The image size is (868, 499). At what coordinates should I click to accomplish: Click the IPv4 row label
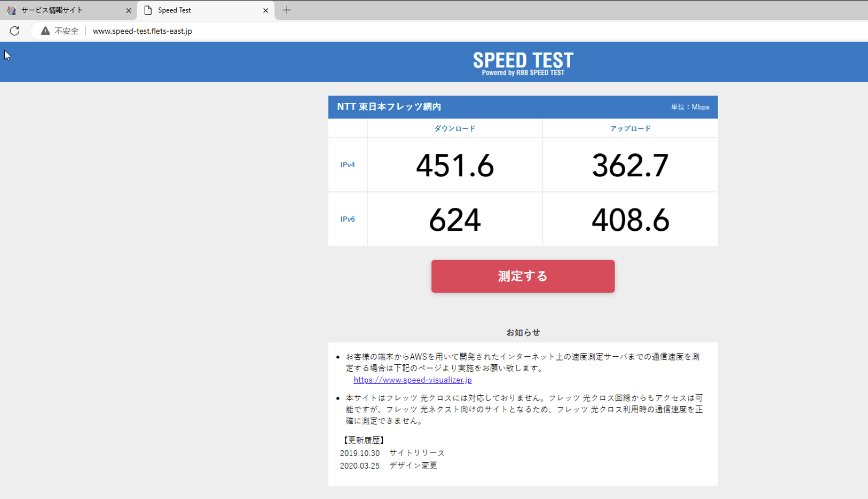point(348,165)
